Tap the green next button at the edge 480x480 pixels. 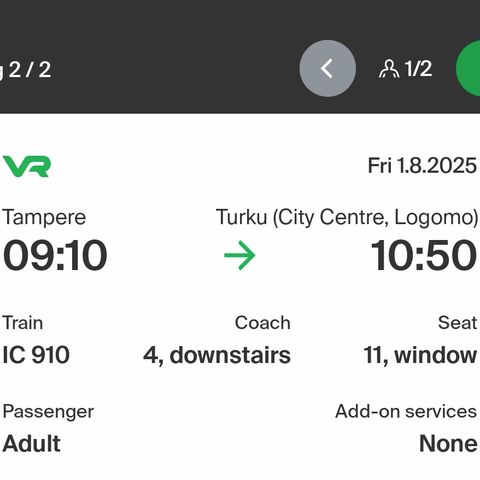[468, 68]
